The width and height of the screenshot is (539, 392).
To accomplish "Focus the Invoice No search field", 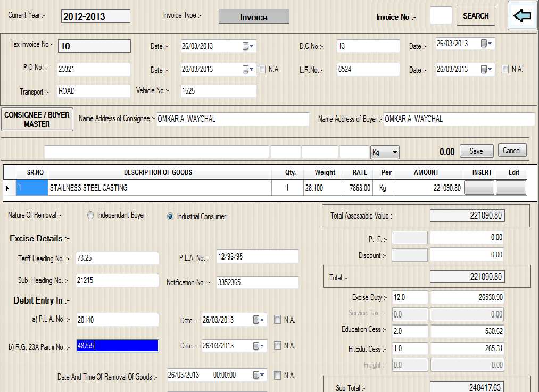I will 441,16.
